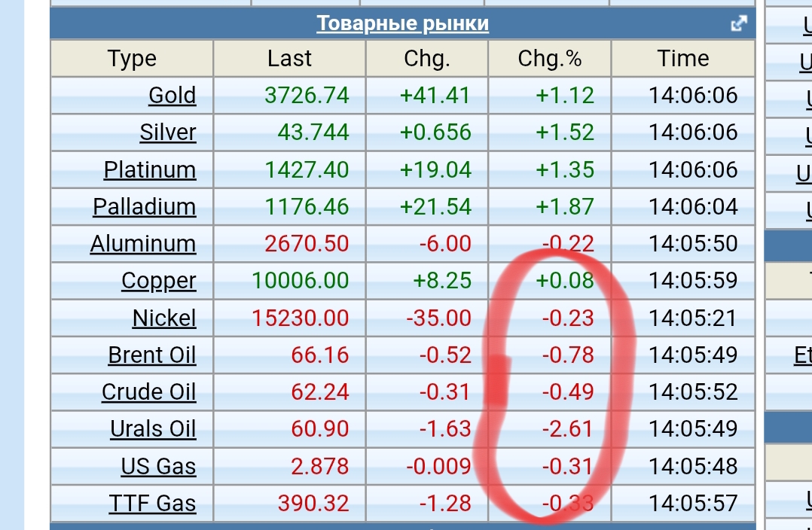Open the Platinum commodity link
The width and height of the screenshot is (812, 530).
click(150, 169)
